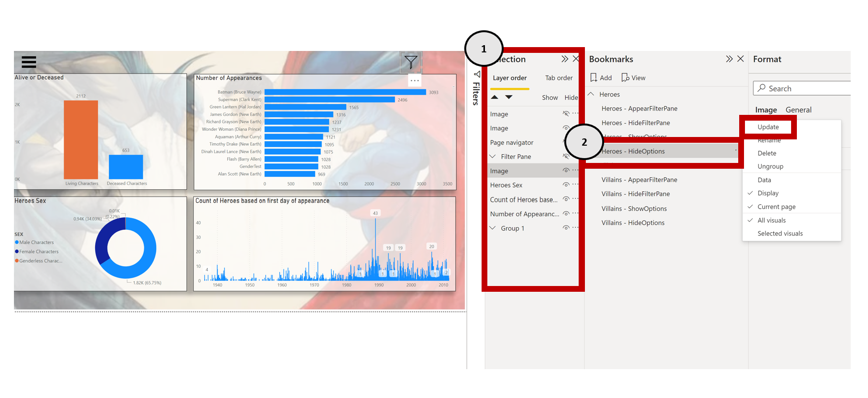Click Hide to hide all layers

(x=571, y=98)
